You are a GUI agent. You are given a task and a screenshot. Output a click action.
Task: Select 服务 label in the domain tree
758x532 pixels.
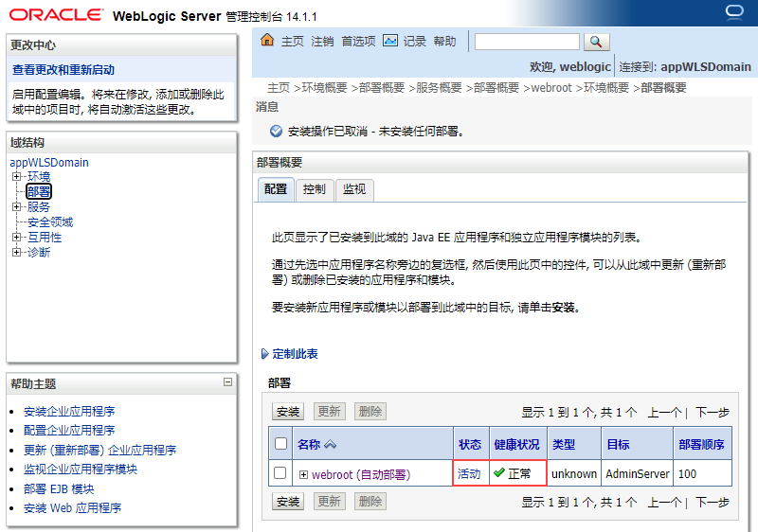point(39,206)
